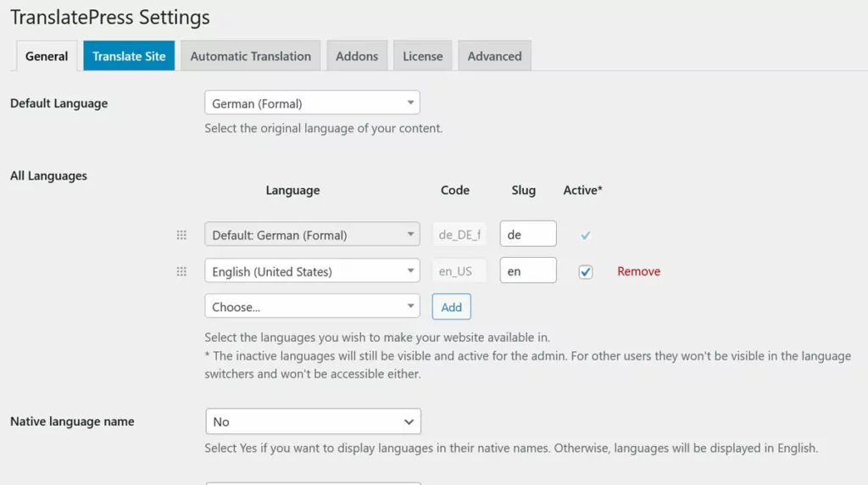Click the active checkmark for German (Formal)
The height and width of the screenshot is (485, 868).
585,236
